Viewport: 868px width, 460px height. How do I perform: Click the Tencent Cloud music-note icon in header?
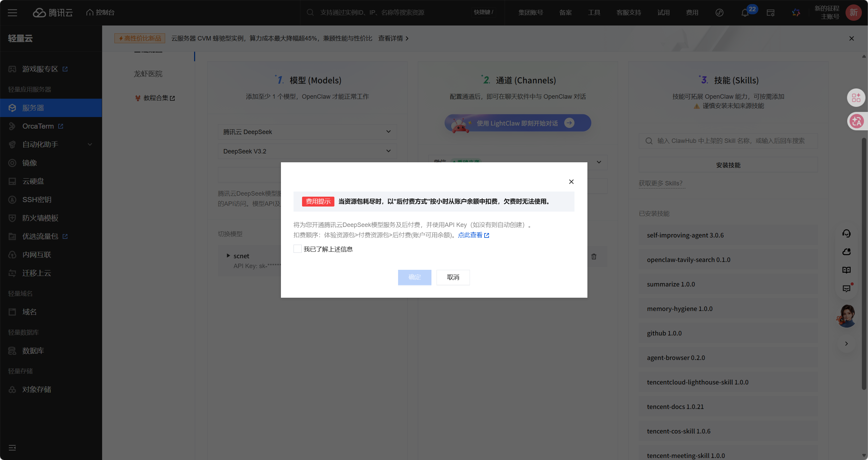point(719,13)
